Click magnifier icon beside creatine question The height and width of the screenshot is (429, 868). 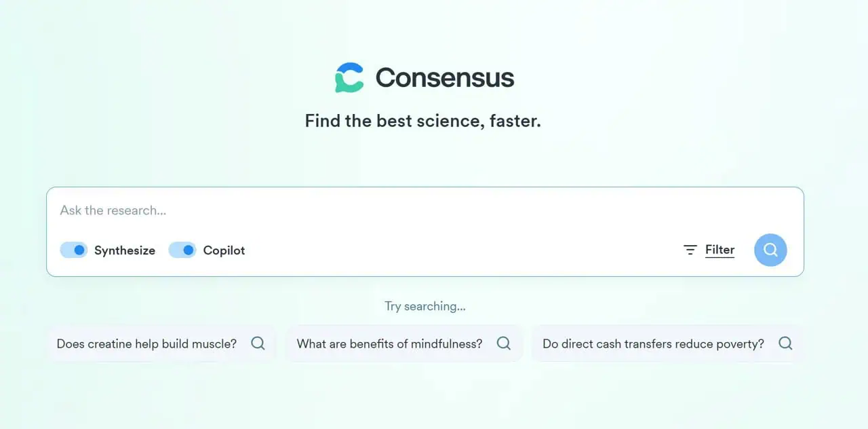258,343
